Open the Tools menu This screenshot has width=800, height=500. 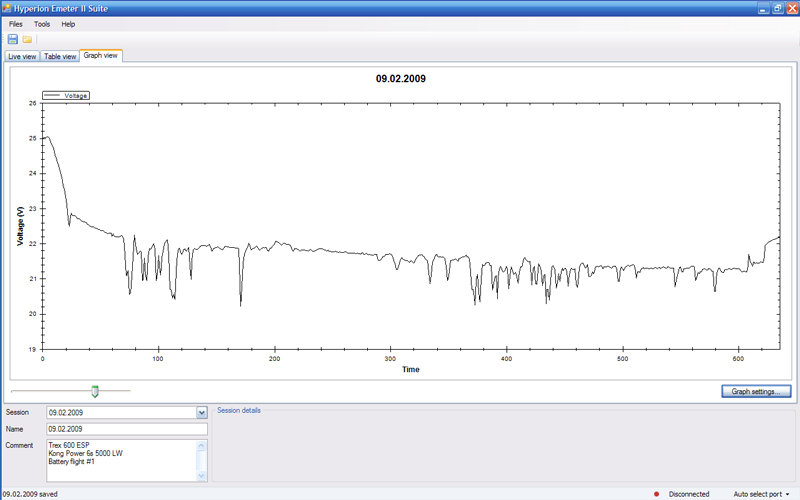(x=42, y=23)
